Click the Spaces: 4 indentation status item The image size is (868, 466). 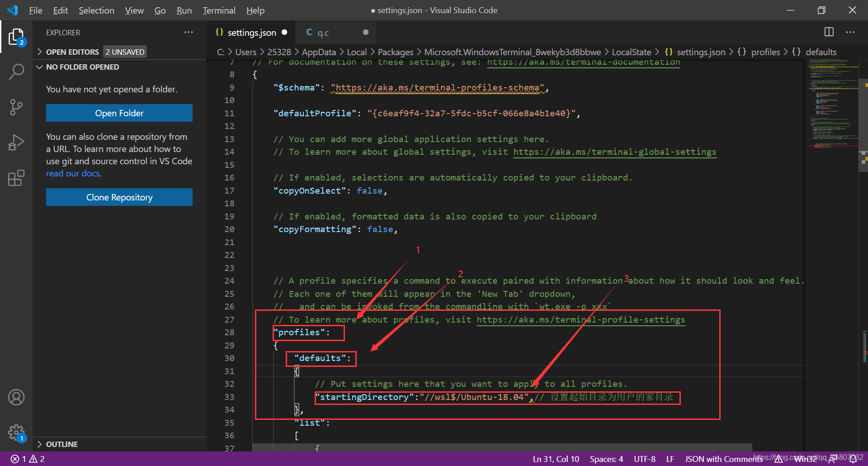(606, 459)
